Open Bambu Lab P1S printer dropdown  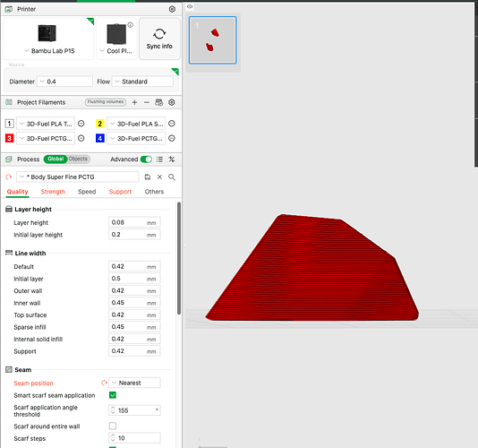click(48, 39)
